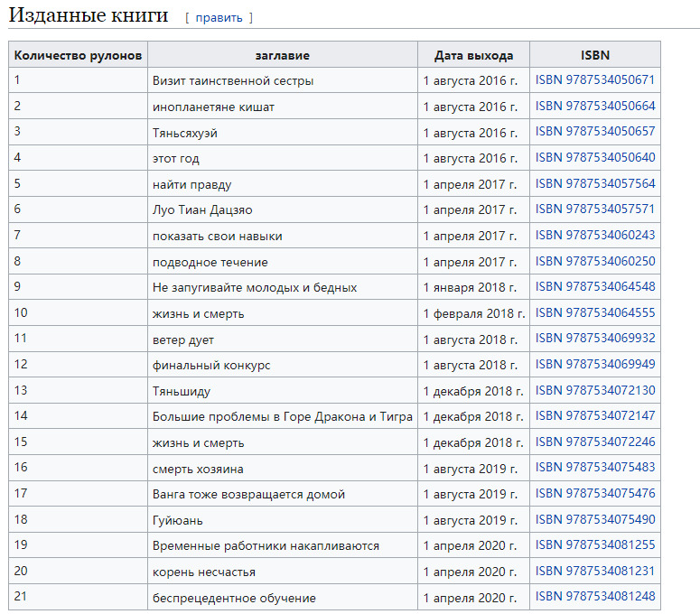Click the "заглавие" column header
Screen dimensions: 700x614
click(282, 55)
